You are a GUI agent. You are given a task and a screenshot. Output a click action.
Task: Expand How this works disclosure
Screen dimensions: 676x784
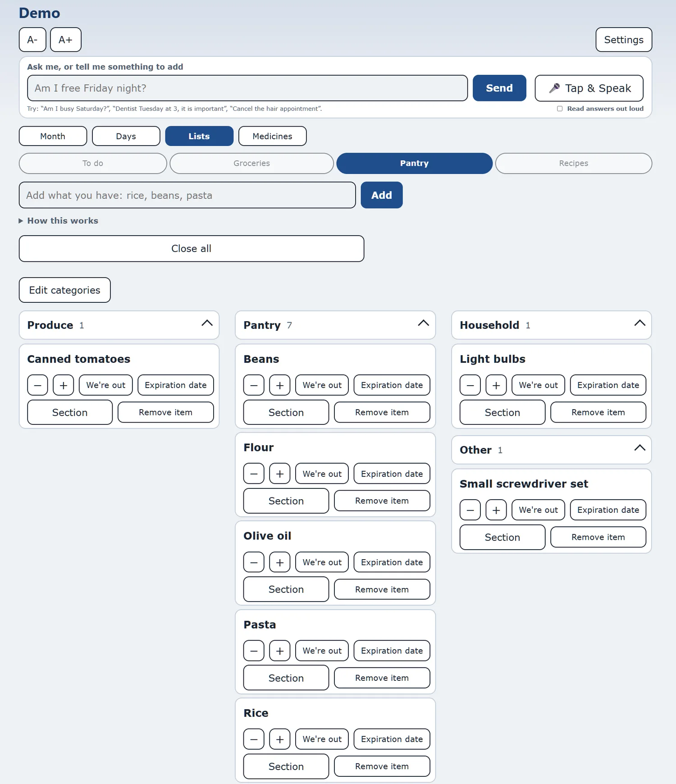[59, 221]
